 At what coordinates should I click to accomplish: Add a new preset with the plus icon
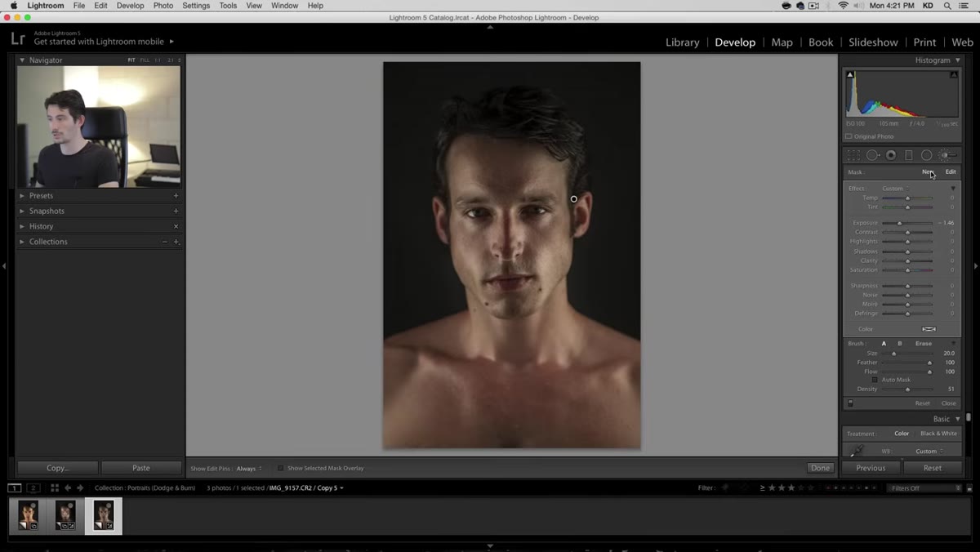176,196
